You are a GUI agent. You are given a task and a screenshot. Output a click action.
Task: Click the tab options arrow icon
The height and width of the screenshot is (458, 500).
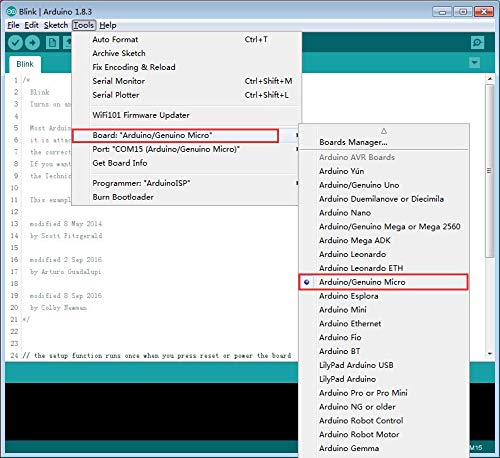click(x=474, y=62)
